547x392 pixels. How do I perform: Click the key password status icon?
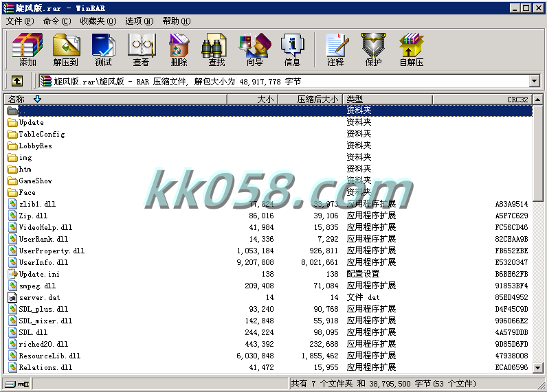coord(24,384)
